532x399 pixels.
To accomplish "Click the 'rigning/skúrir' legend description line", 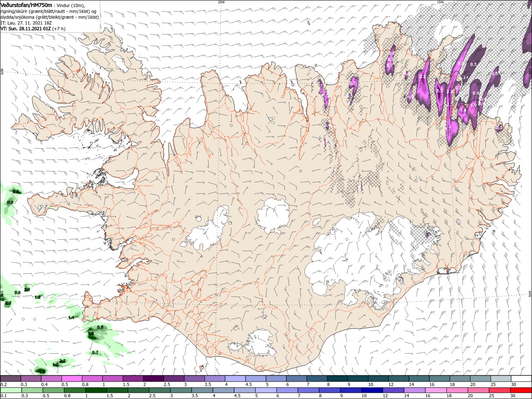I will (48, 11).
